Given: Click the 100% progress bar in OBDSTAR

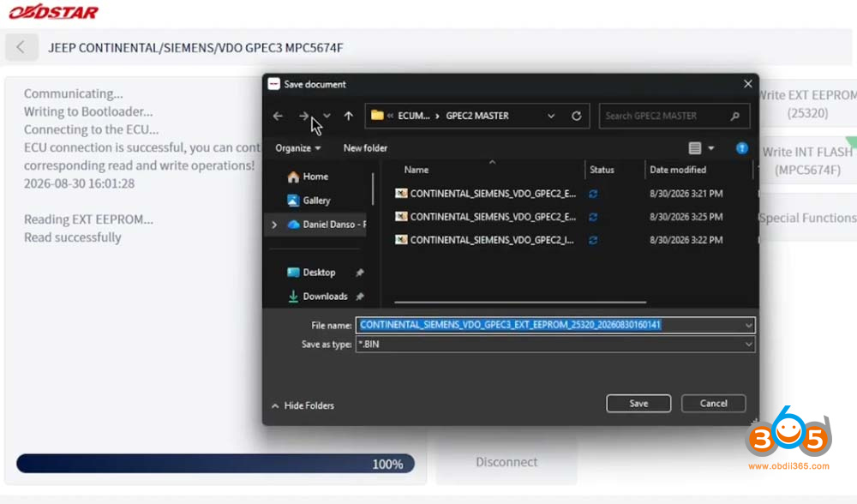Looking at the screenshot, I should pos(215,464).
